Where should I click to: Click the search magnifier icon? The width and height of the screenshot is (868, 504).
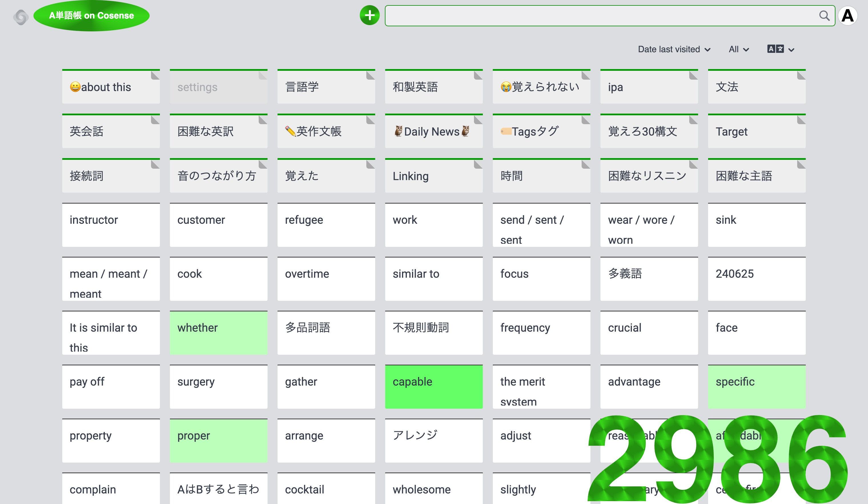(x=824, y=15)
